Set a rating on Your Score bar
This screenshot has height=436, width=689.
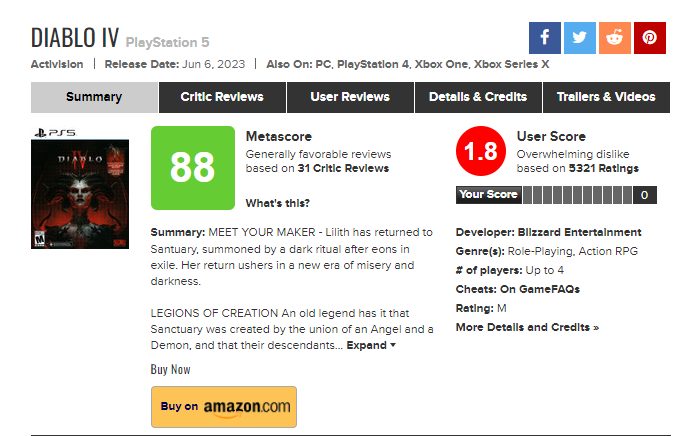point(582,195)
